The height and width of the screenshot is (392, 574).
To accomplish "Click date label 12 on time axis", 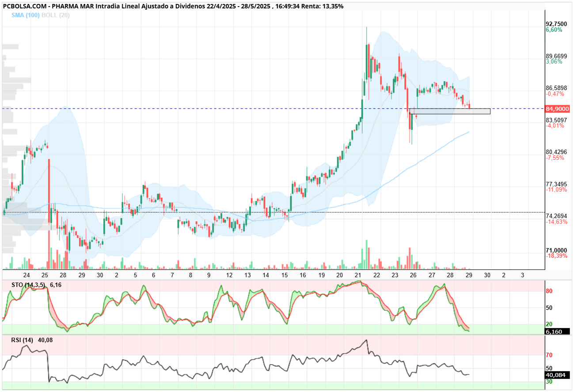I will tap(229, 275).
